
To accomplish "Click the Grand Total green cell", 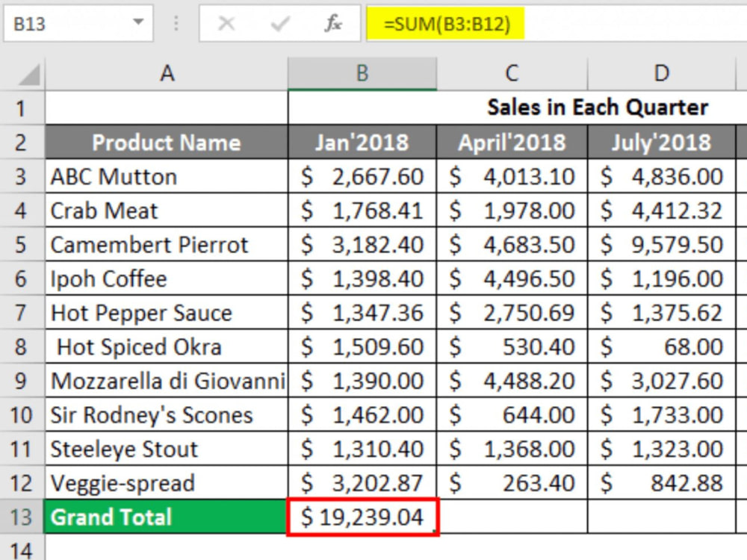I will 167,517.
